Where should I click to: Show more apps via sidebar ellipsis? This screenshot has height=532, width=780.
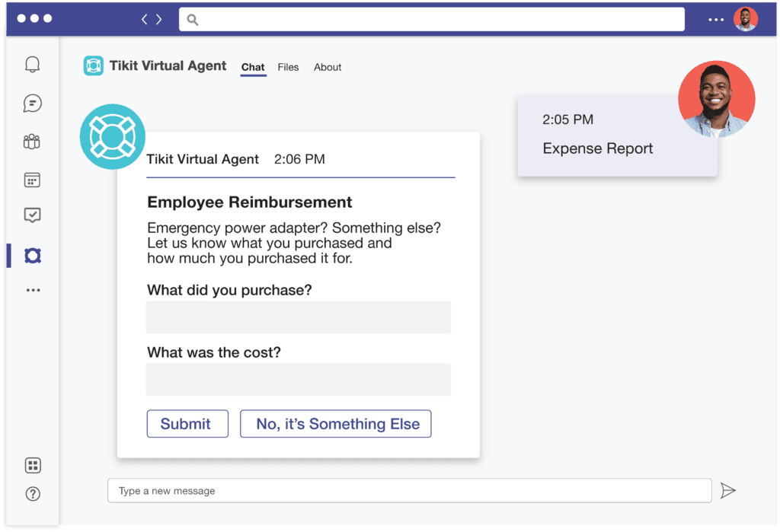pos(33,290)
